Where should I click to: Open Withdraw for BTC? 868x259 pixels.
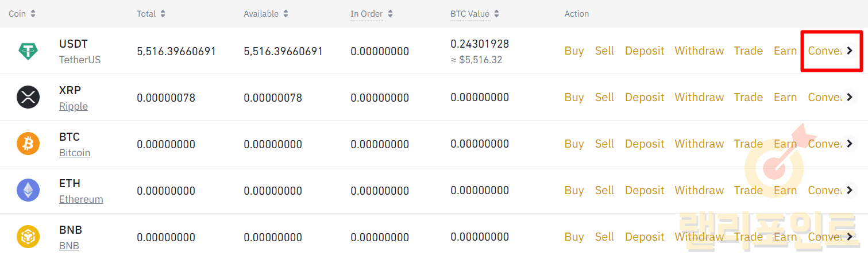point(699,144)
